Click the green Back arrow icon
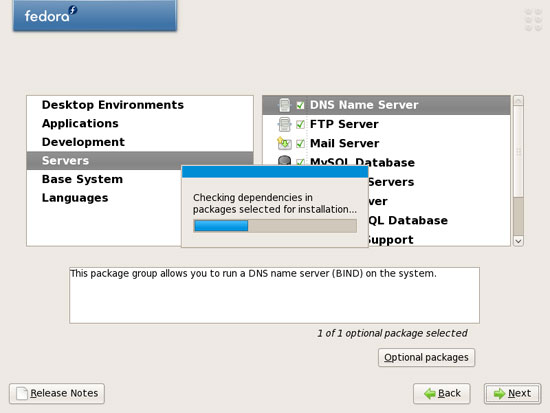Viewport: 550px width, 413px height. pos(430,394)
